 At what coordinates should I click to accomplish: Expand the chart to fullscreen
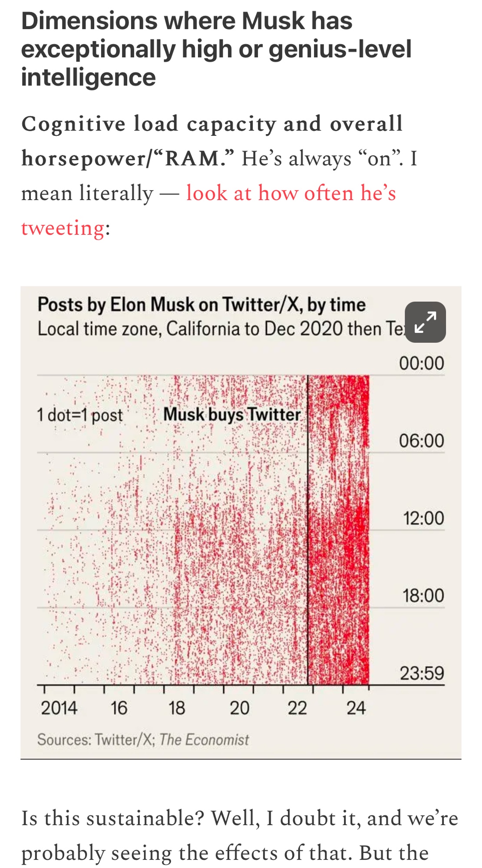click(425, 322)
